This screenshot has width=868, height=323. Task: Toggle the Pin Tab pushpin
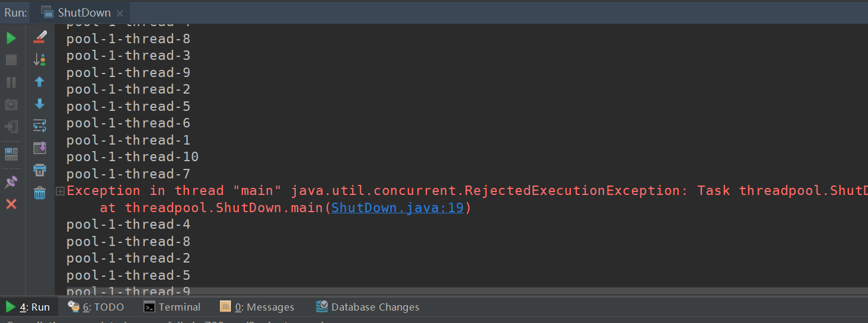click(11, 182)
